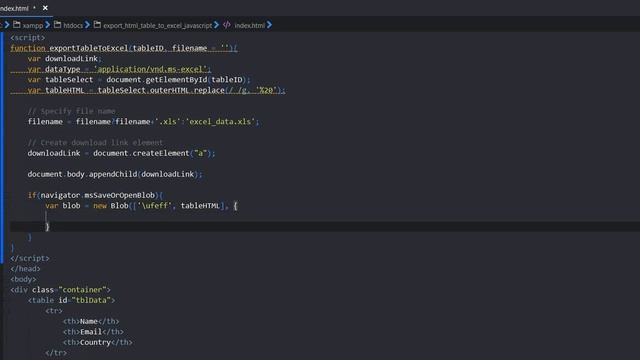Click the '\ufeff' string in Blob line
This screenshot has width=640, height=360.
154,206
